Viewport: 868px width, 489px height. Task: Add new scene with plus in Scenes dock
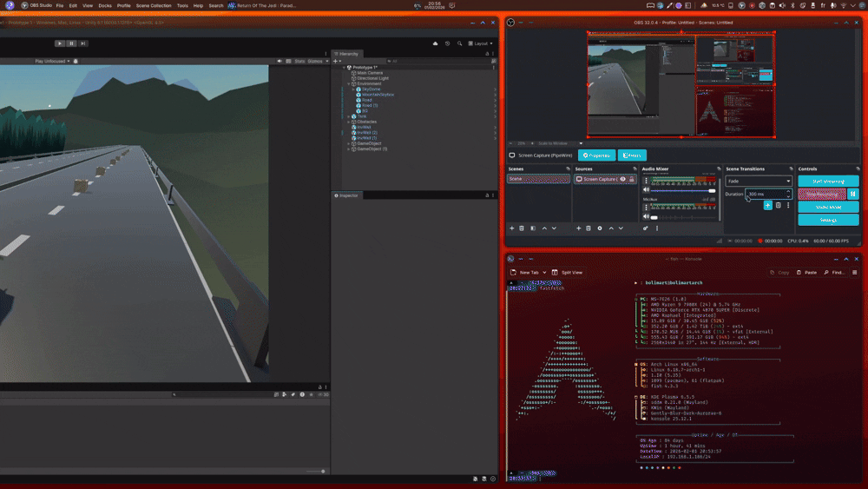[511, 228]
